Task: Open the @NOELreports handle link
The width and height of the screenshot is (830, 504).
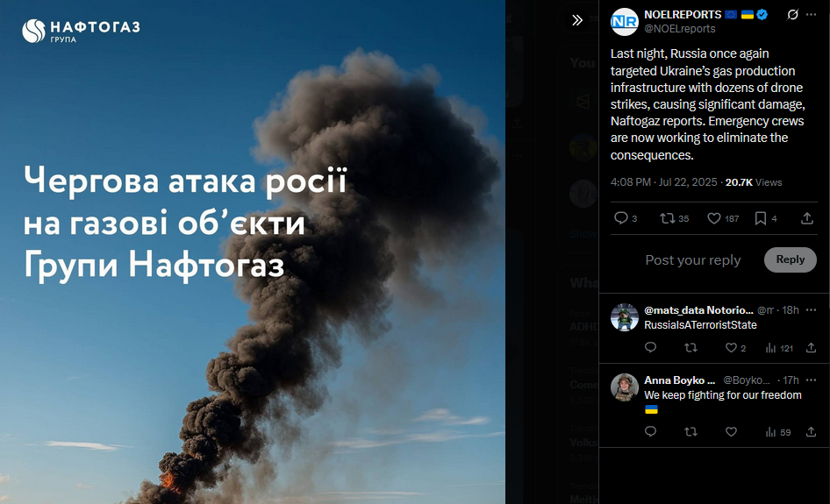Action: (680, 29)
